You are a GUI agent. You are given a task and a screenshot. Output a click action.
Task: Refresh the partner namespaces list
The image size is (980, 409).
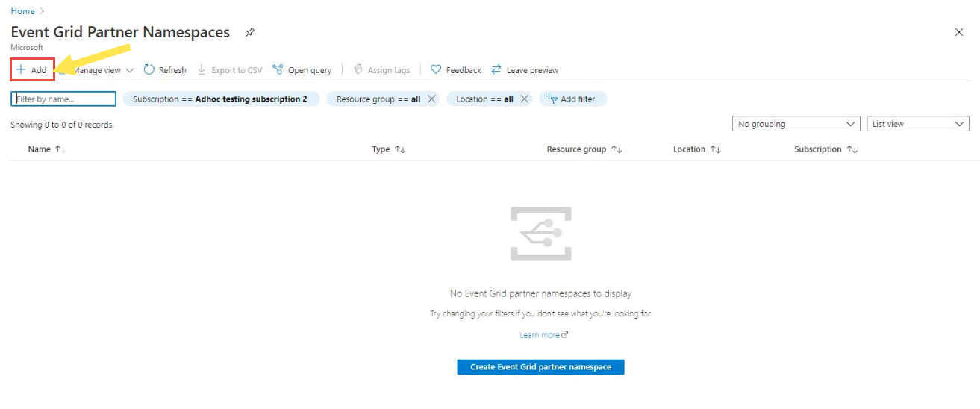(x=165, y=70)
